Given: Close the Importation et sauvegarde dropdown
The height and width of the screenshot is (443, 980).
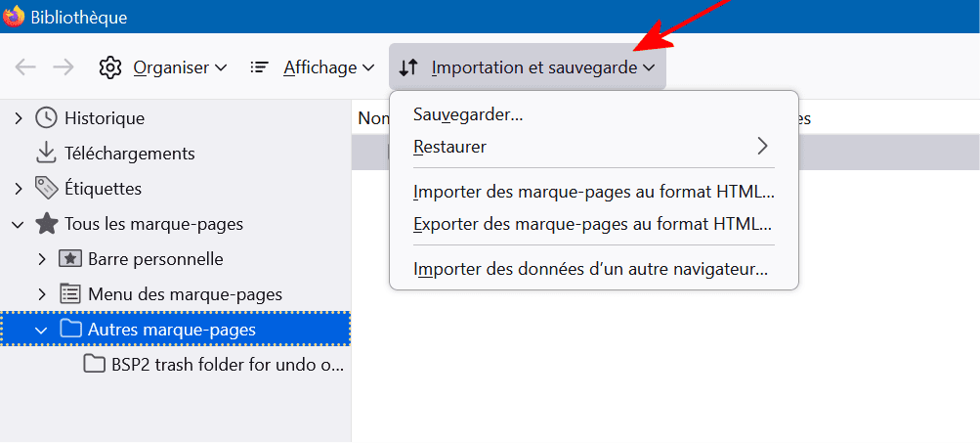Looking at the screenshot, I should [528, 66].
